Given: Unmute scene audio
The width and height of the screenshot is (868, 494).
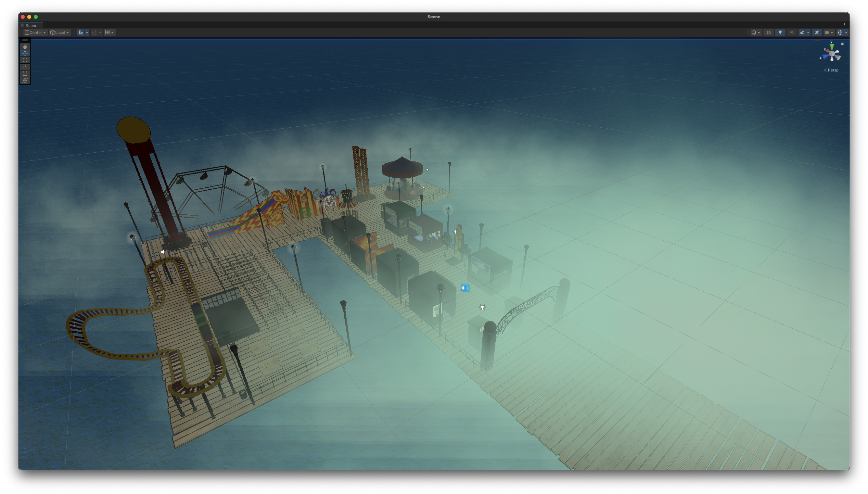Looking at the screenshot, I should (x=792, y=32).
